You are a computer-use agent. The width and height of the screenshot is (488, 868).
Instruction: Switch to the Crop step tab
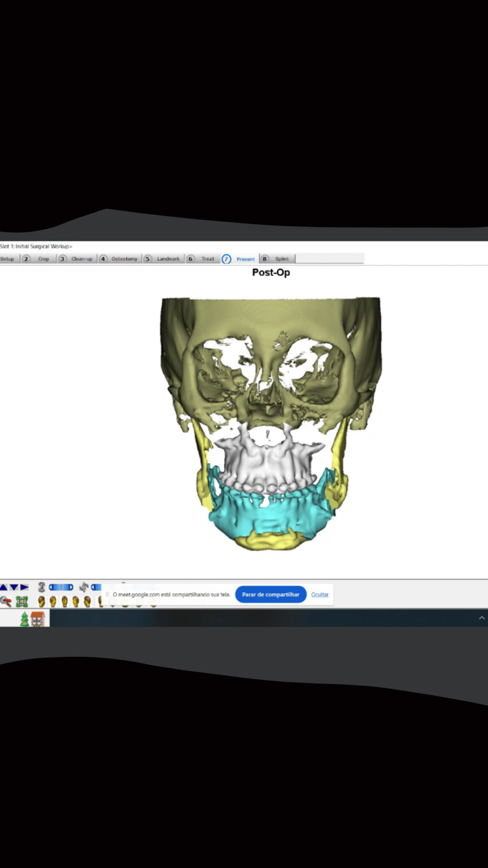coord(43,259)
